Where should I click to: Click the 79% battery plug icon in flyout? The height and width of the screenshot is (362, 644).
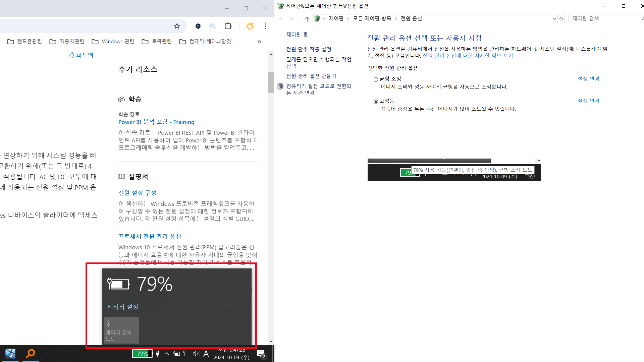coord(118,284)
